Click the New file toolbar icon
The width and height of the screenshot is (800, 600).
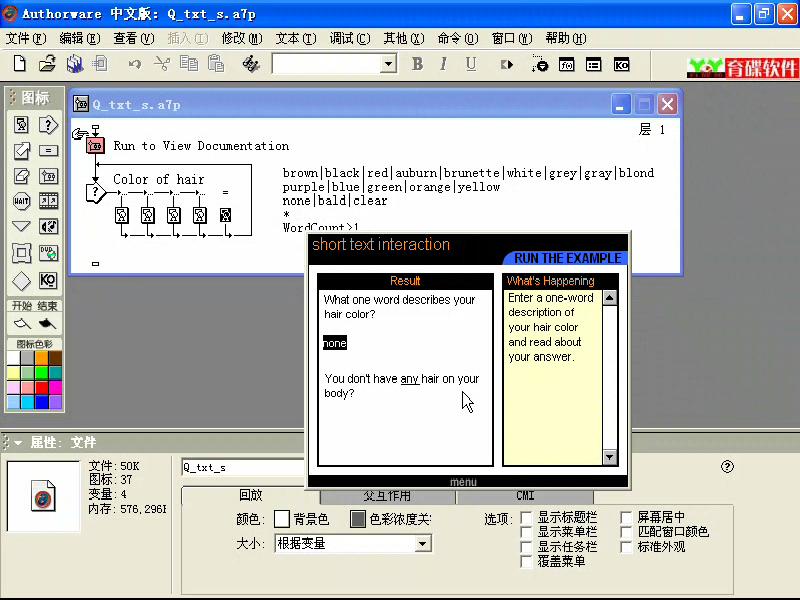click(x=19, y=64)
